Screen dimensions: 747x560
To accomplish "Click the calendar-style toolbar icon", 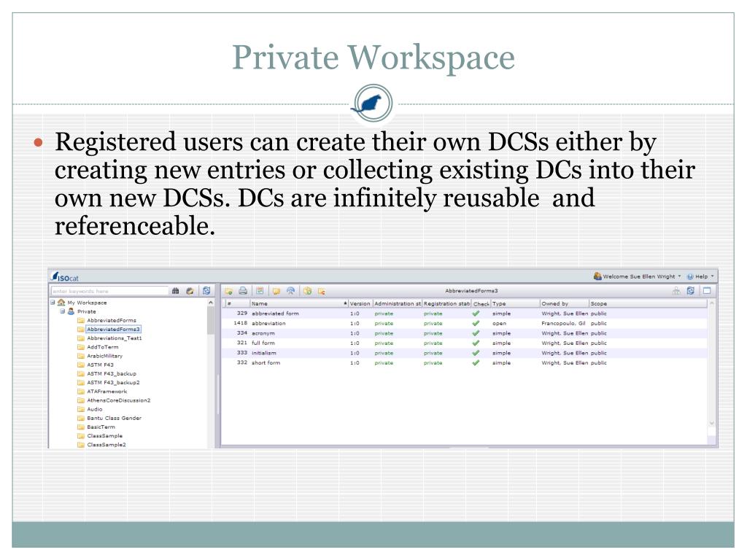I will pyautogui.click(x=260, y=290).
